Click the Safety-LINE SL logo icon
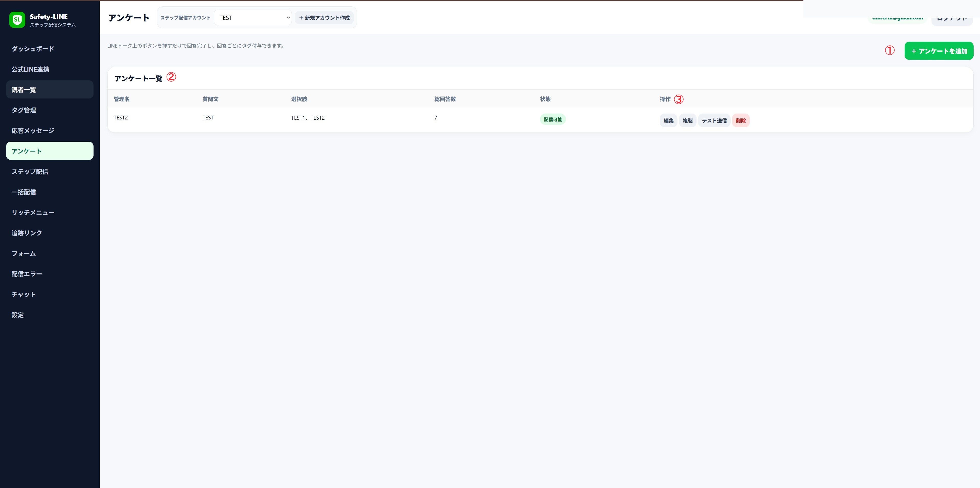This screenshot has height=488, width=980. click(x=17, y=20)
